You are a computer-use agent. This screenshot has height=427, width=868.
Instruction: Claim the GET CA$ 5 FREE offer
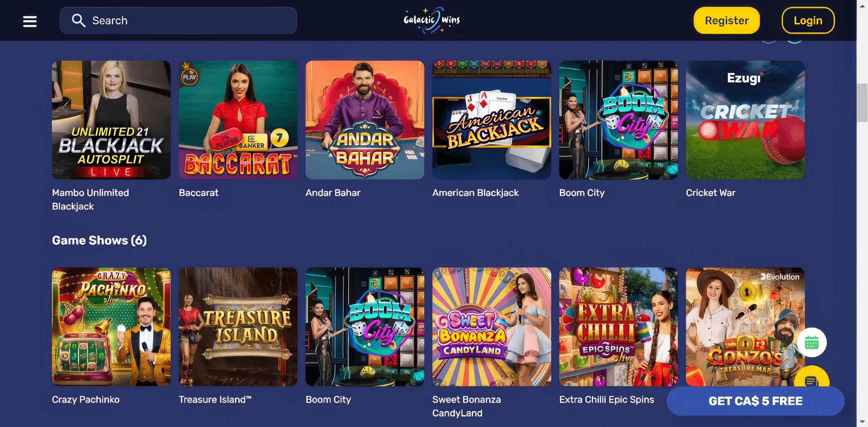pos(755,401)
